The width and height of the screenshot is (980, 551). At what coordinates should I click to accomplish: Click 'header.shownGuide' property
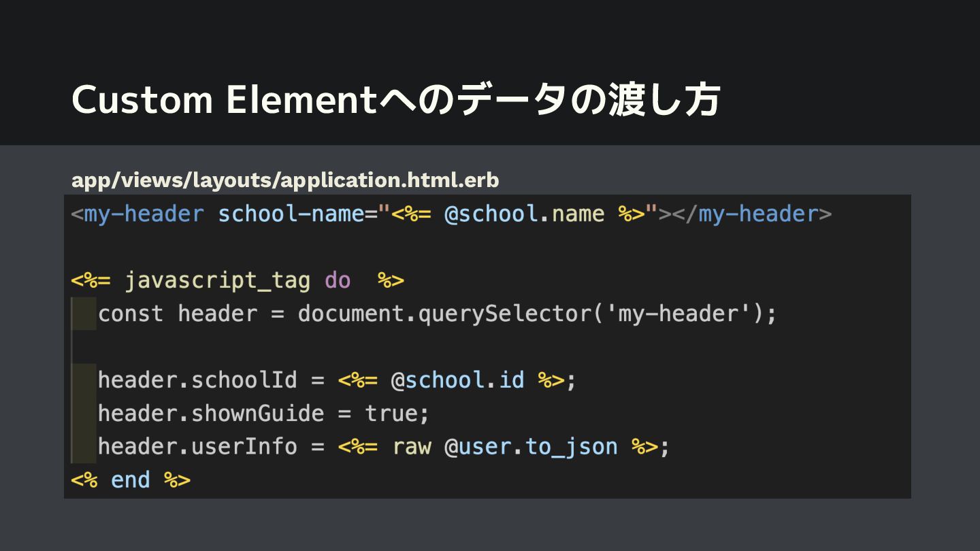pos(211,413)
